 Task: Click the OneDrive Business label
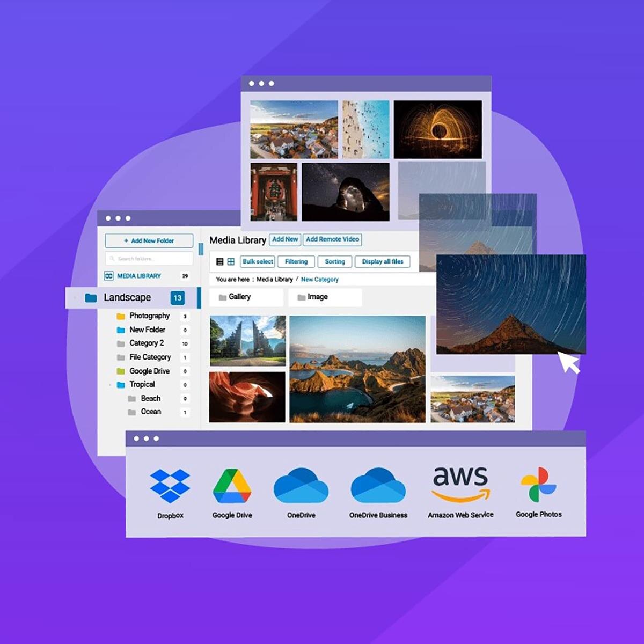coord(378,515)
